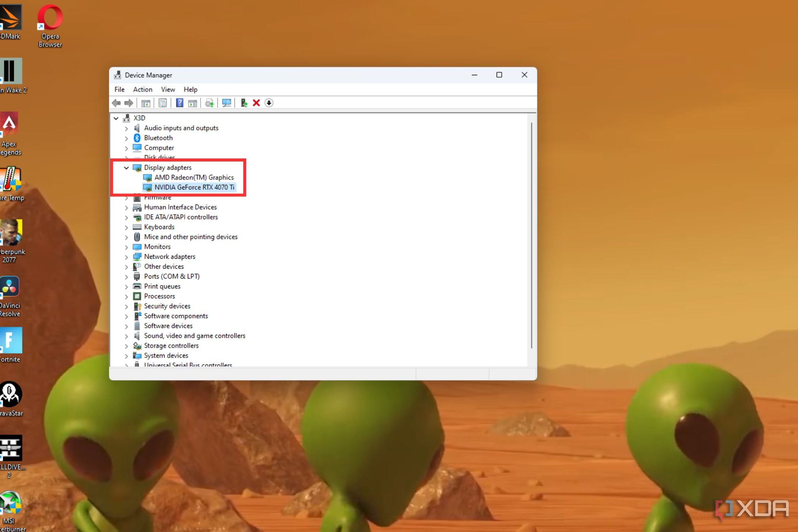Collapse the Display adapters tree node
The width and height of the screenshot is (798, 532).
(x=127, y=167)
